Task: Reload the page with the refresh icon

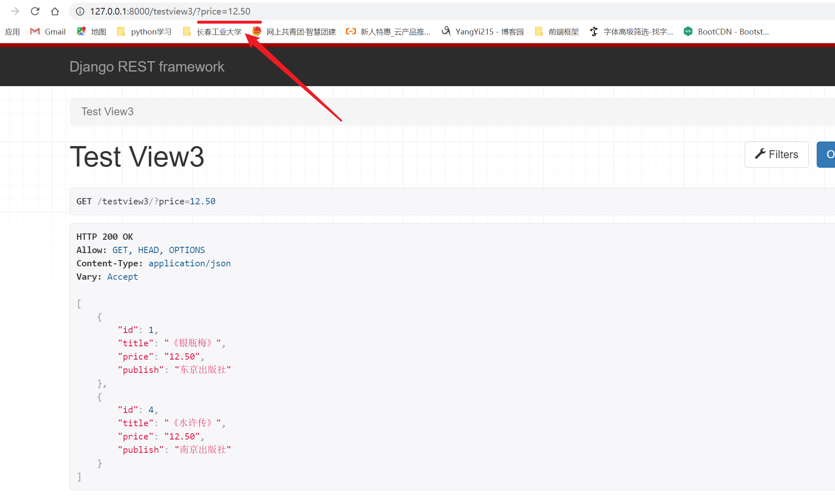Action: (35, 11)
